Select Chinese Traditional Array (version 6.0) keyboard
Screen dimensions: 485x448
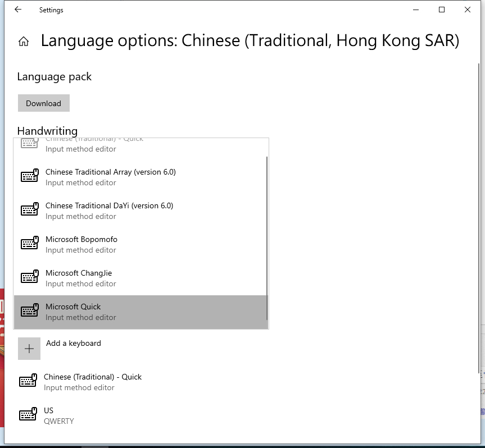(140, 177)
